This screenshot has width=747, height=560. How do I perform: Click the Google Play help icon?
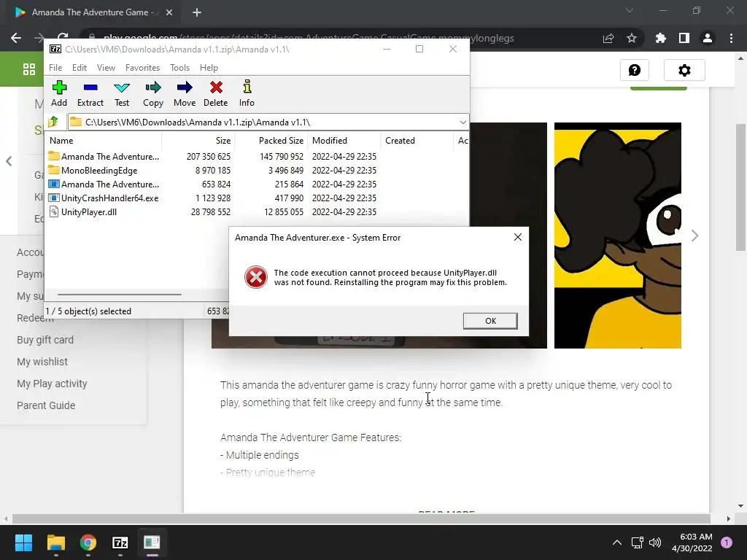[x=634, y=71]
